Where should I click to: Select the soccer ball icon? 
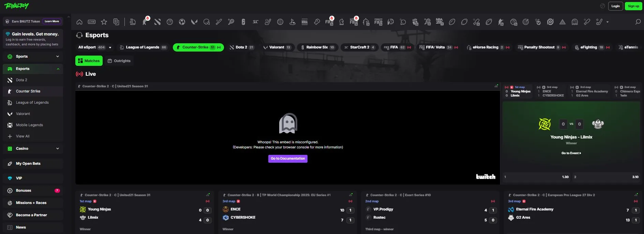(x=182, y=22)
